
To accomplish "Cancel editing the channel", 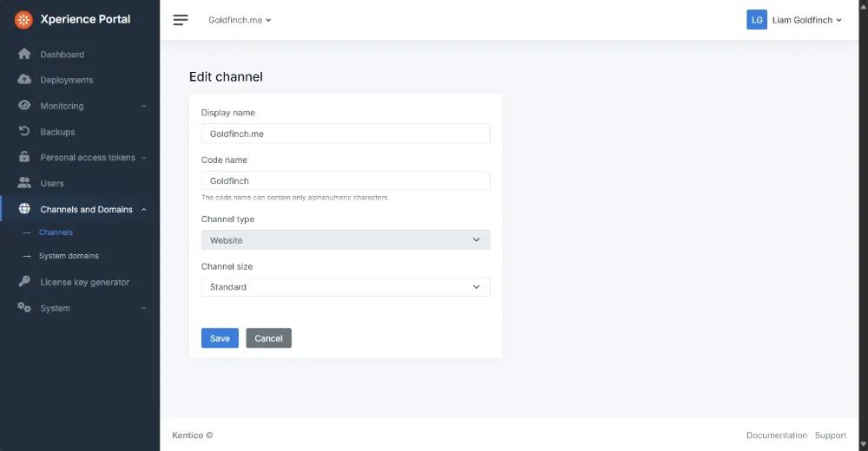I will pyautogui.click(x=268, y=338).
